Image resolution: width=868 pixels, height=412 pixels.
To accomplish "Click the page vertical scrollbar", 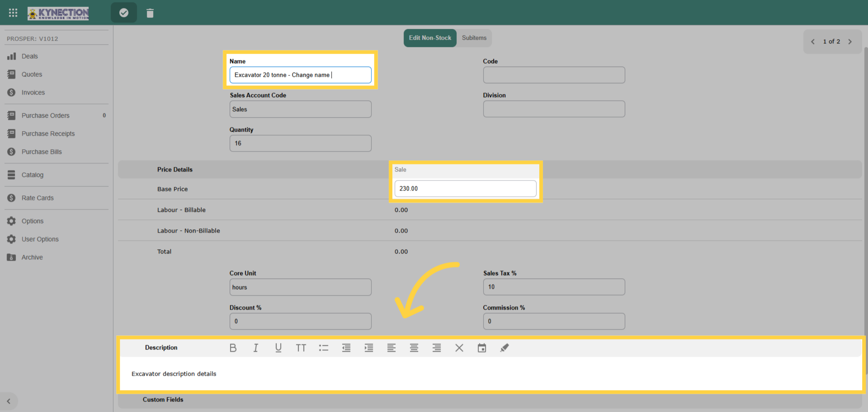I will [866, 210].
